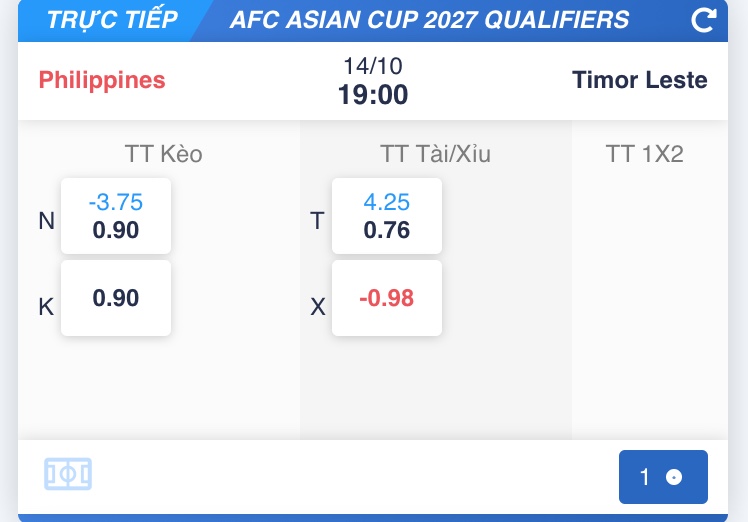Screen dimensions: 748x522
Task: Click the K row label
Action: click(x=46, y=307)
